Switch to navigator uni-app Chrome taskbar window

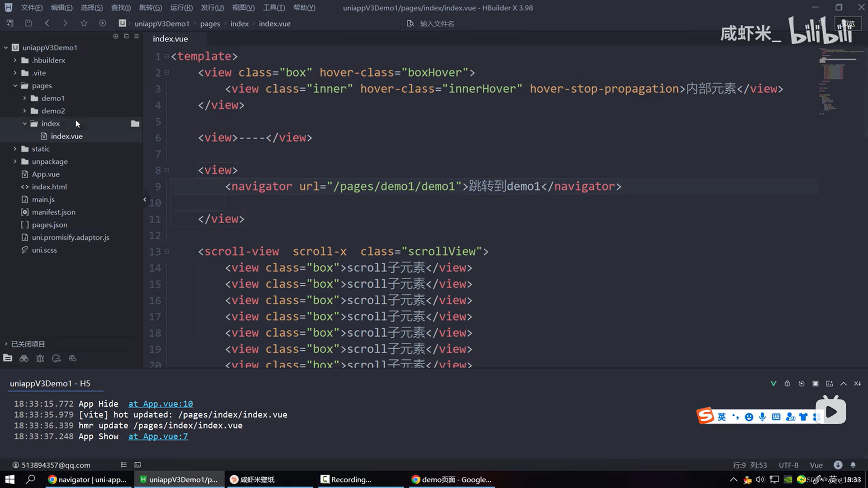(x=88, y=479)
